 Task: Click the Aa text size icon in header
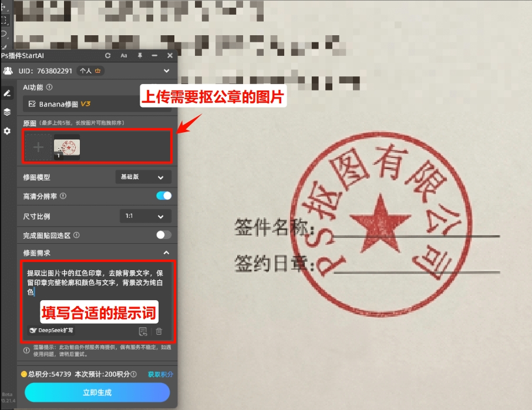pos(124,56)
